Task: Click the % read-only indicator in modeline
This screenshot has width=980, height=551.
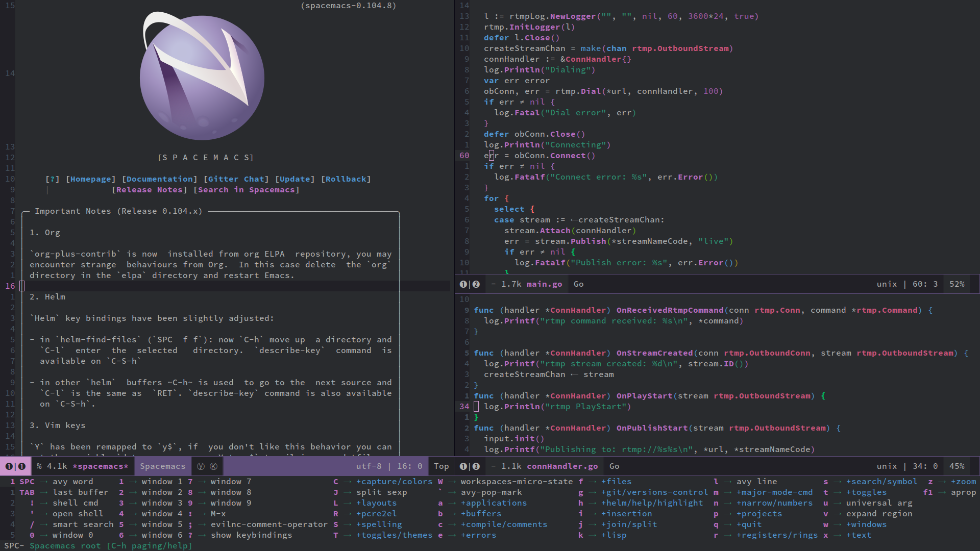Action: coord(39,466)
